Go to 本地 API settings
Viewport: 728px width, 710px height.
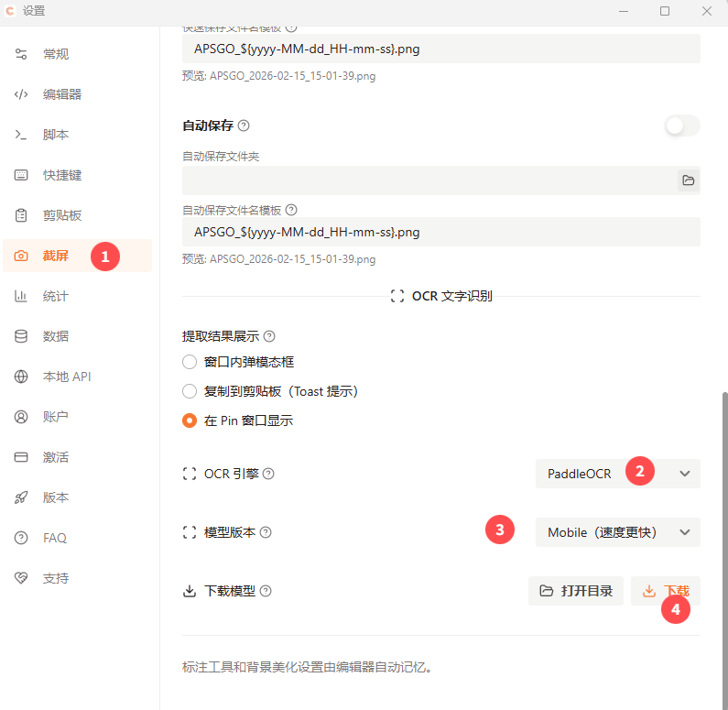pyautogui.click(x=66, y=377)
